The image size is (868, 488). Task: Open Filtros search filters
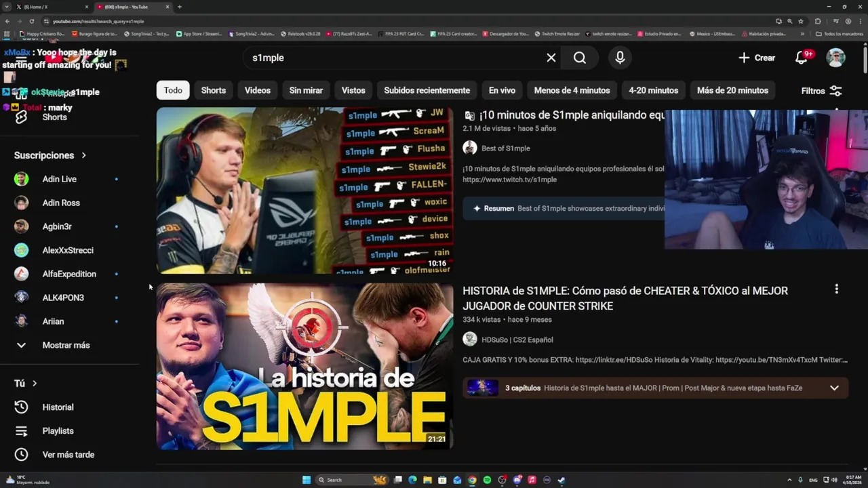[821, 91]
